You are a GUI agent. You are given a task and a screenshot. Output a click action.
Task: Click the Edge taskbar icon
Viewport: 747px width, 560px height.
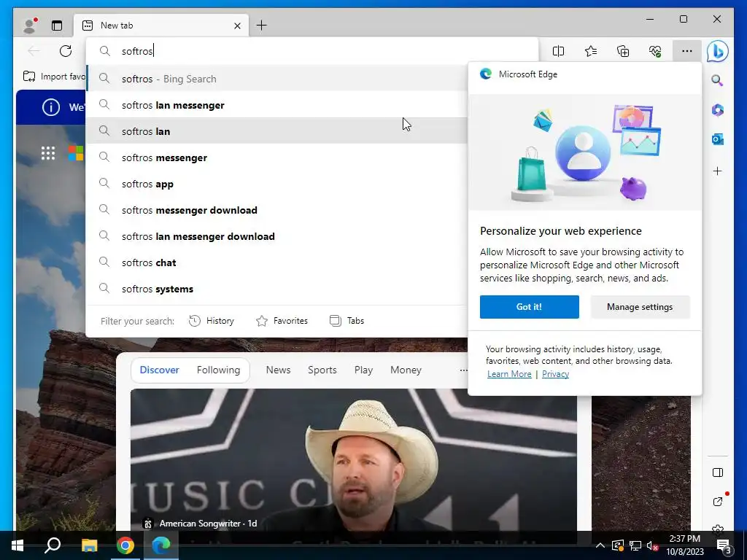161,545
